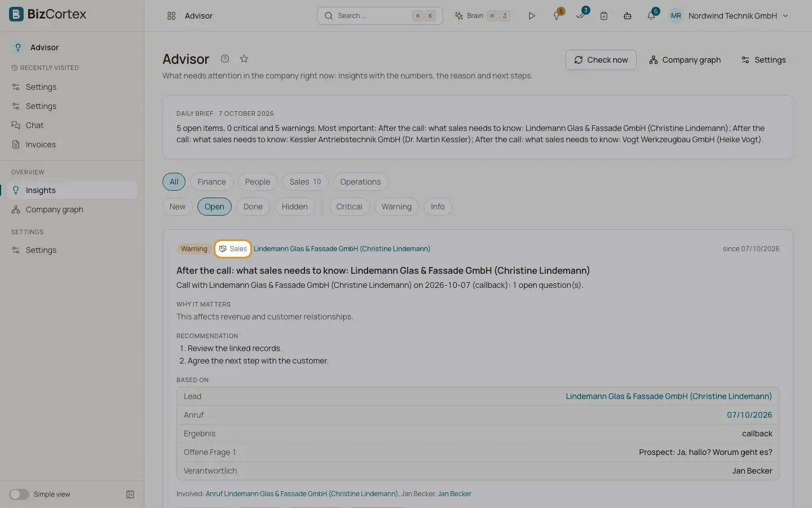This screenshot has height=508, width=812.
Task: Filter insights by Open status
Action: click(214, 207)
